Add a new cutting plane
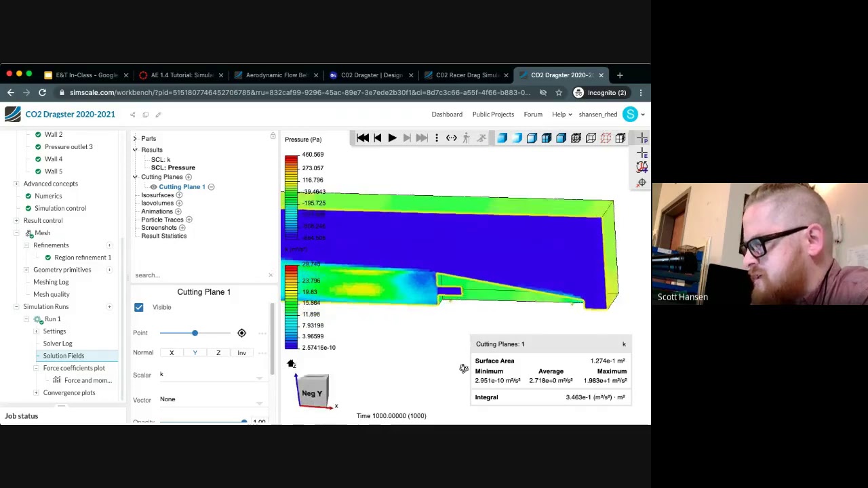Screen dimensions: 868x488 [x=189, y=177]
